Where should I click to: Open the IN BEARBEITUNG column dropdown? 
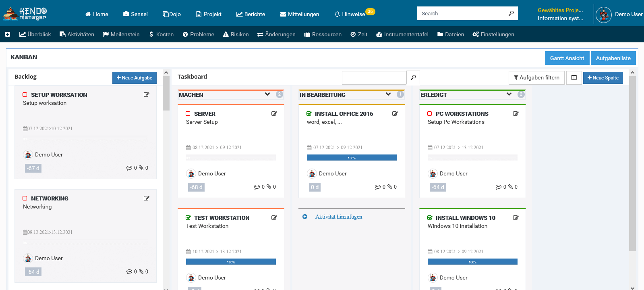[x=388, y=94]
